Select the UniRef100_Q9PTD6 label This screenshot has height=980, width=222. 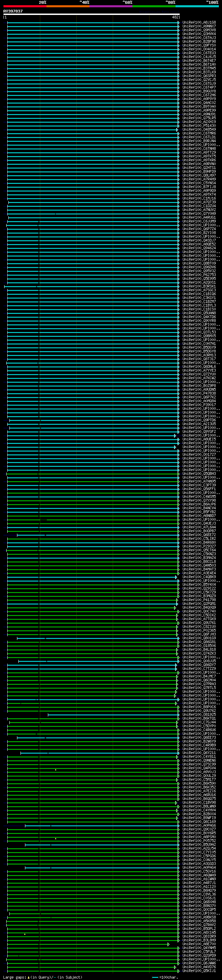[x=199, y=420]
